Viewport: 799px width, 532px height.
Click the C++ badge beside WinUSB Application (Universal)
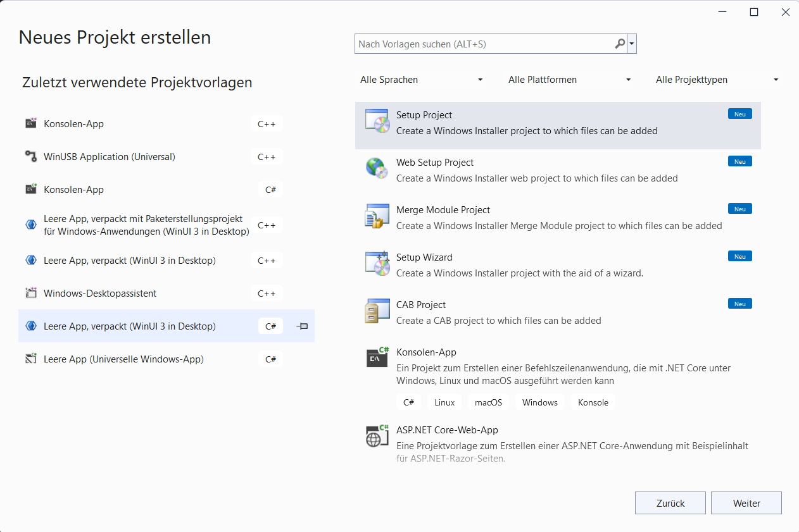[267, 156]
